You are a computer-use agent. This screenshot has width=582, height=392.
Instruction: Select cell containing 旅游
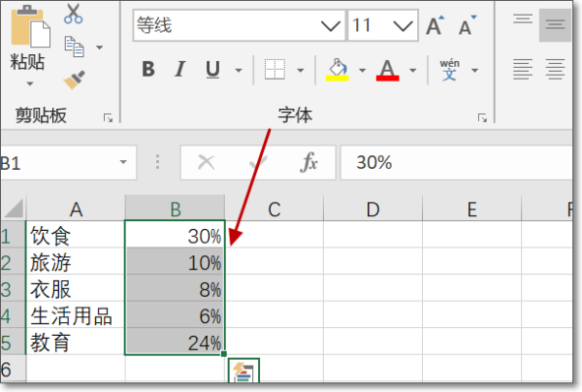76,261
